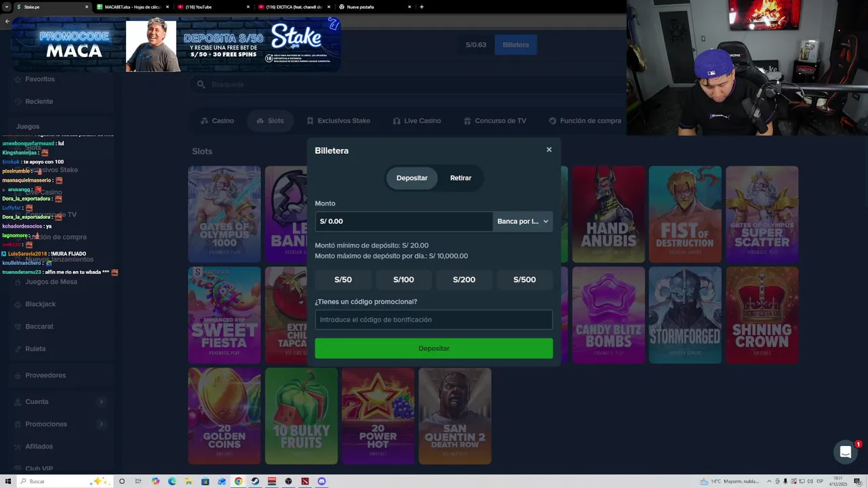This screenshot has height=488, width=868.
Task: Open the Fist of Destruction slot thumbnail
Action: point(685,214)
